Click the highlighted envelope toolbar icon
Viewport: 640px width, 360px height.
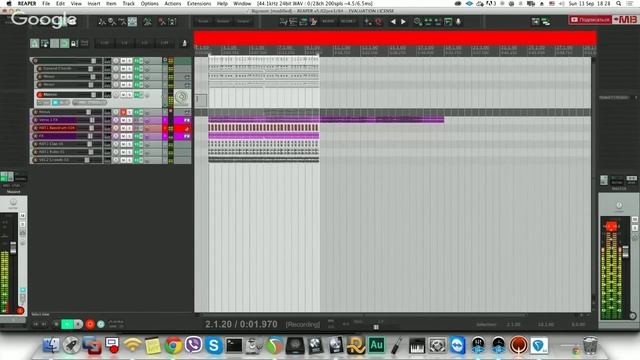click(132, 22)
